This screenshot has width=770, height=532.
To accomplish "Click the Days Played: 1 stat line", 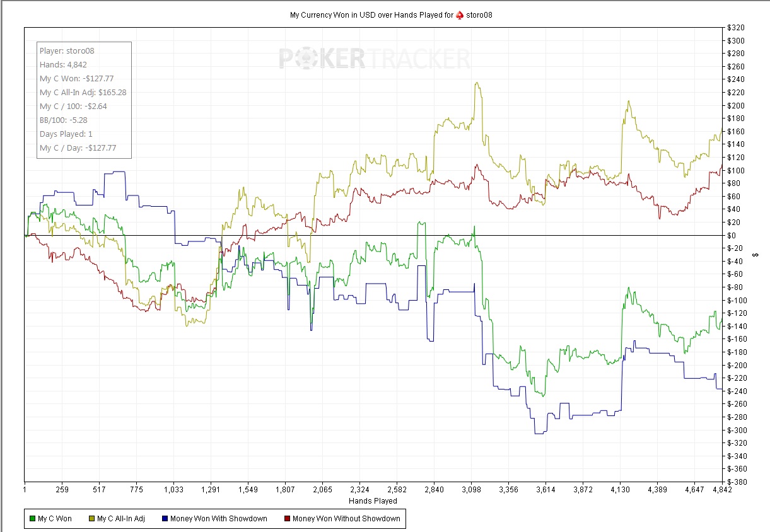I will point(66,134).
